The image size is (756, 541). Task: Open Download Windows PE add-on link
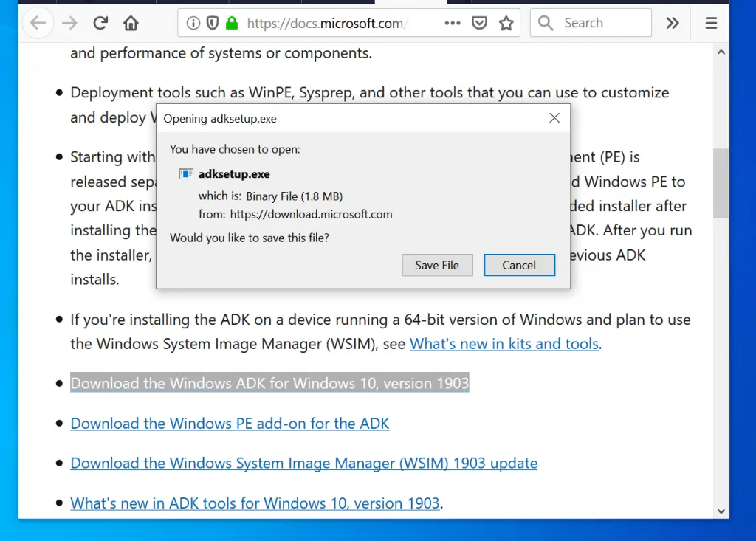[x=230, y=424]
